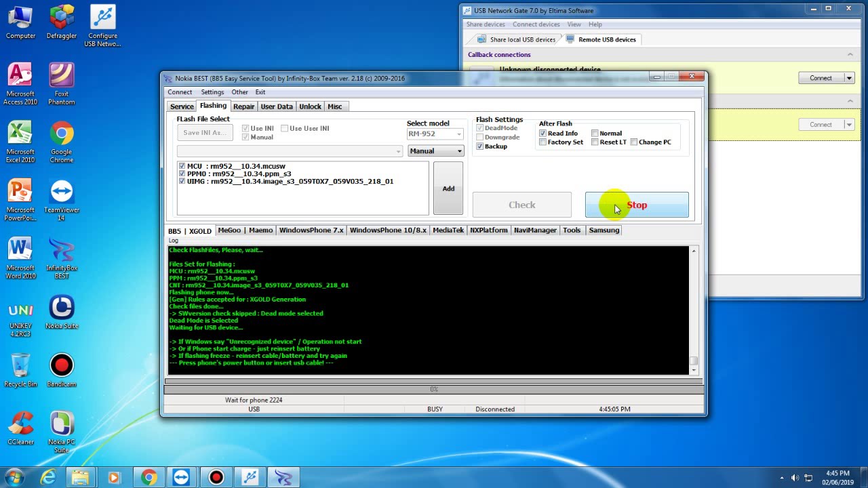Click the taskbar clock
The image size is (868, 488).
[x=837, y=477]
